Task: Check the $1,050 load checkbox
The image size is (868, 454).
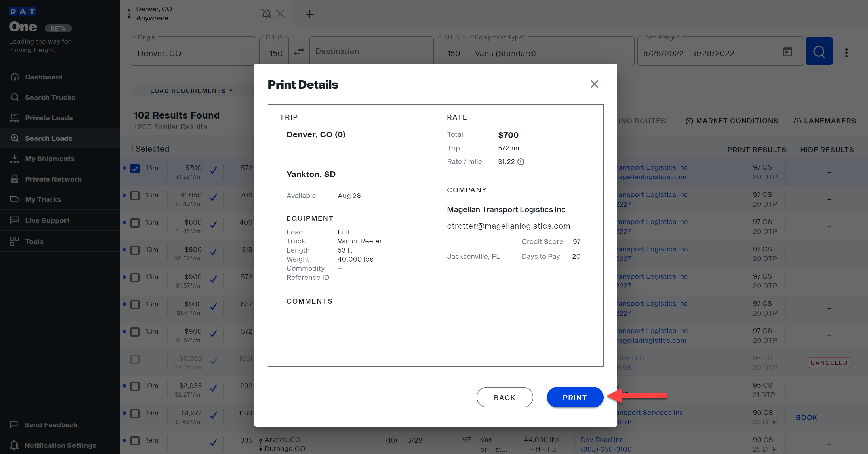Action: coord(135,196)
